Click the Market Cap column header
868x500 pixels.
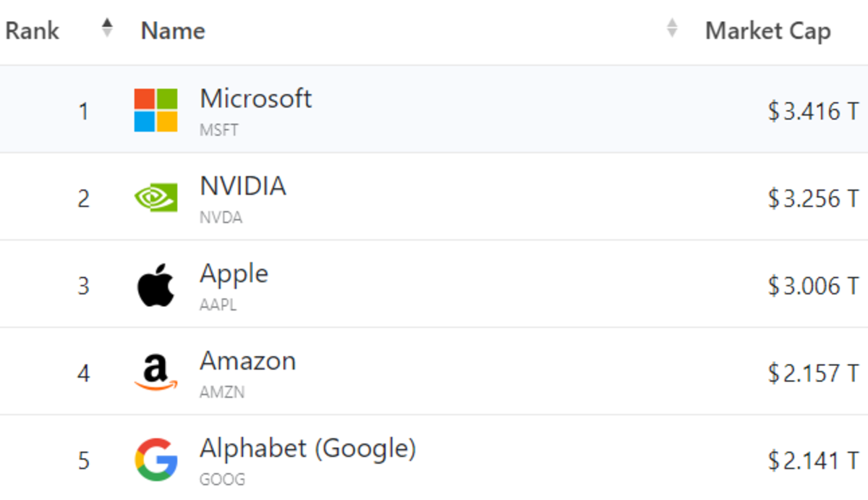[x=767, y=30]
